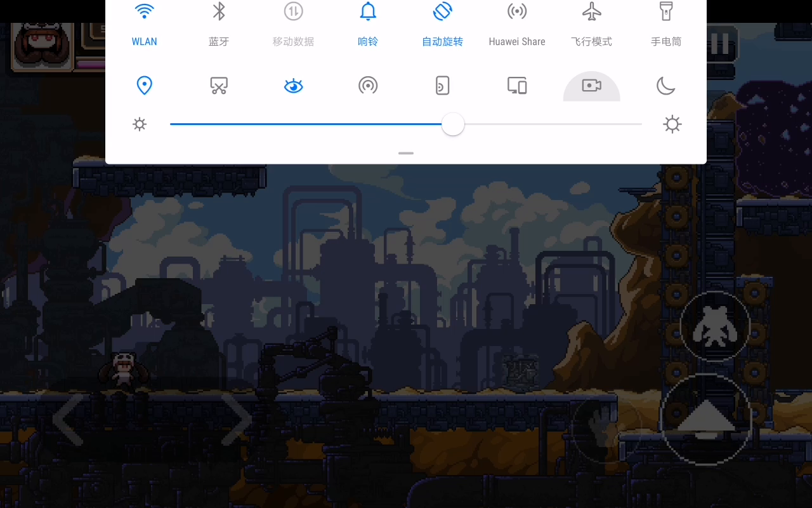Toggle the mobile data (移动数据) icon
Screen dimensions: 812x508
(x=293, y=11)
